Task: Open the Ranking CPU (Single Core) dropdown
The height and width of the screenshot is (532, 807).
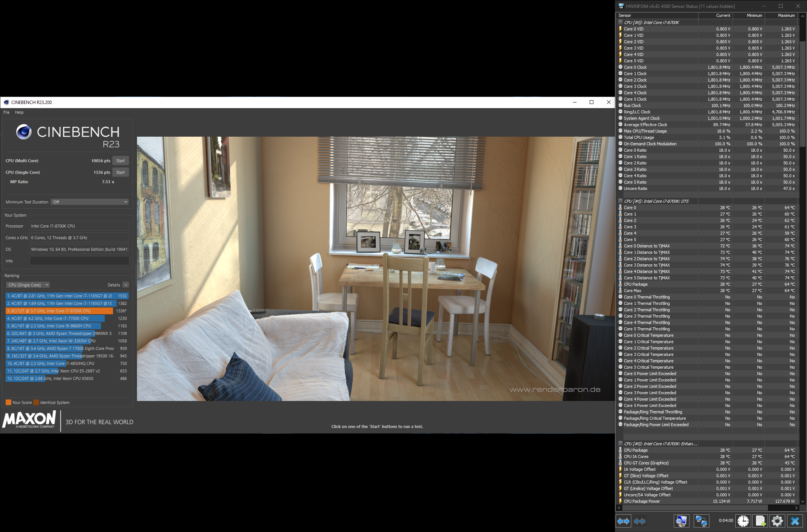Action: pos(27,285)
